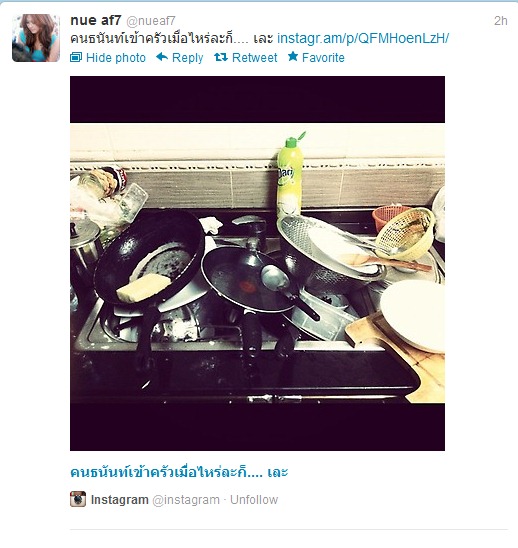Viewport: 518px width, 548px height.
Task: Open the embedded kitchen sink photo
Action: coord(257,263)
